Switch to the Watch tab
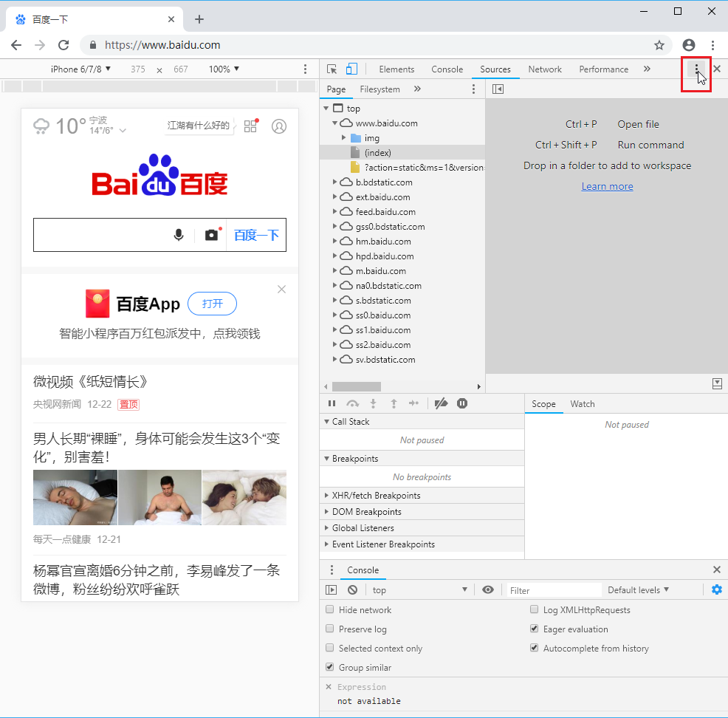Screen dimensions: 728x718 pos(583,403)
